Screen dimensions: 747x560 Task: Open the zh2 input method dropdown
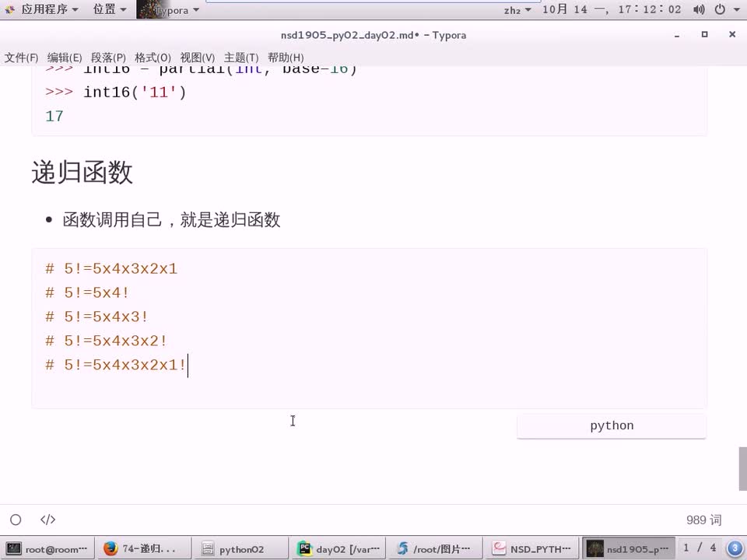click(x=517, y=9)
